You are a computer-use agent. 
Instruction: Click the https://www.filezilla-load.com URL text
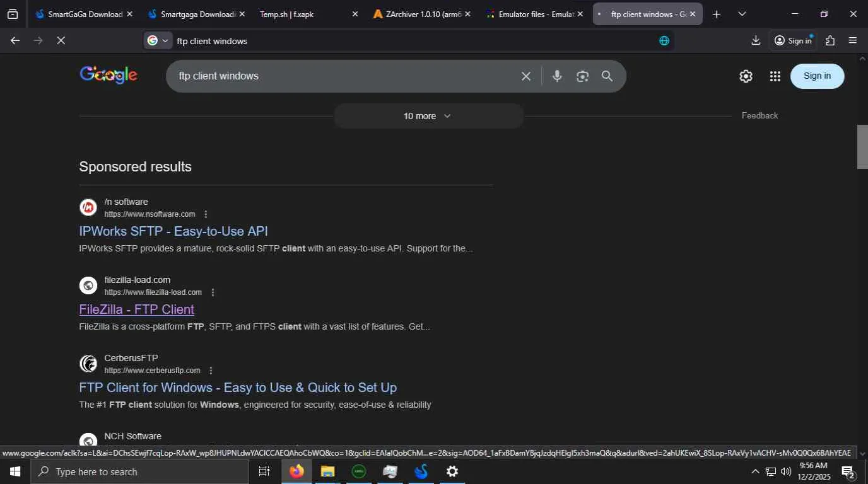click(x=153, y=292)
